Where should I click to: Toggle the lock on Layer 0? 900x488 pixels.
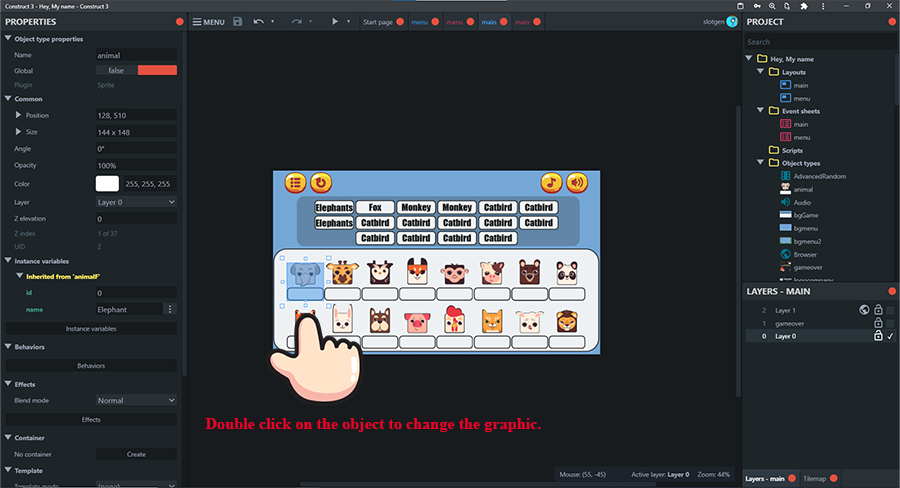pos(878,336)
